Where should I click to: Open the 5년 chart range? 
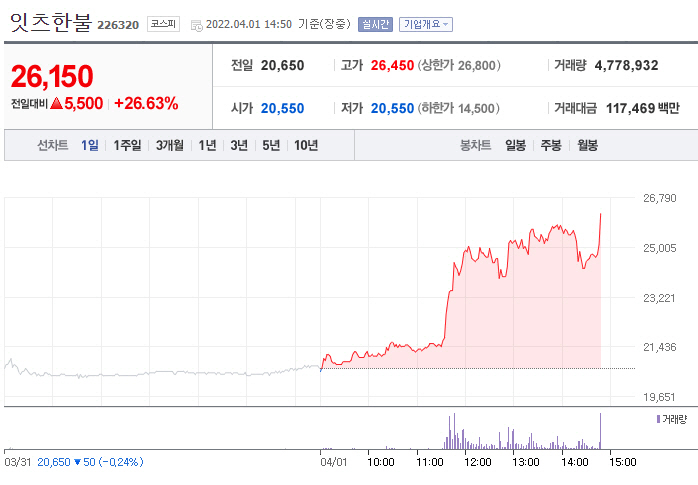coord(271,145)
